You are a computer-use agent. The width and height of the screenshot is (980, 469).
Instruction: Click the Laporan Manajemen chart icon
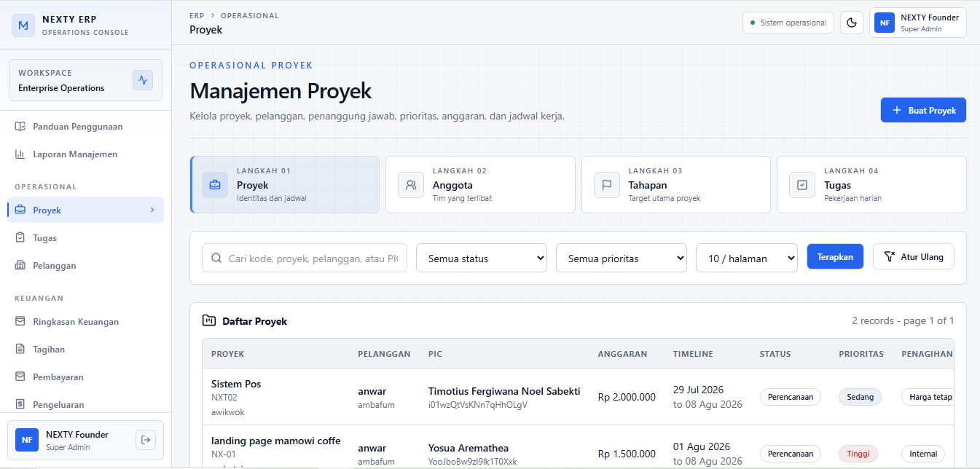20,154
